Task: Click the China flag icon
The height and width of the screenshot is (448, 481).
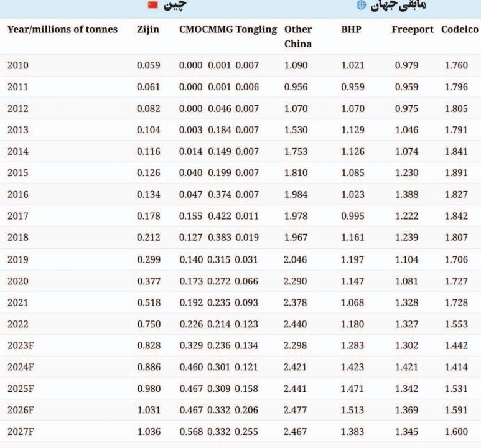Action: (153, 5)
